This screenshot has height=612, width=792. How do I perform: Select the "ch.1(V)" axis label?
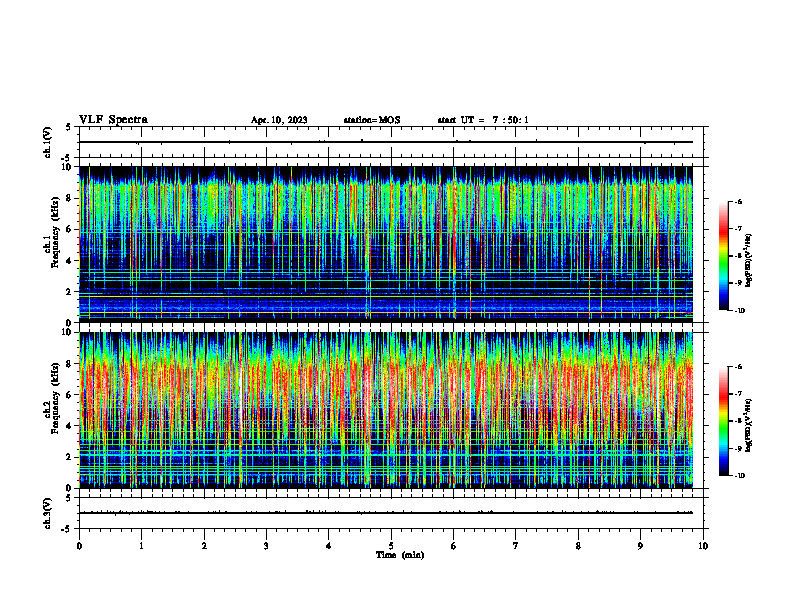[x=48, y=142]
